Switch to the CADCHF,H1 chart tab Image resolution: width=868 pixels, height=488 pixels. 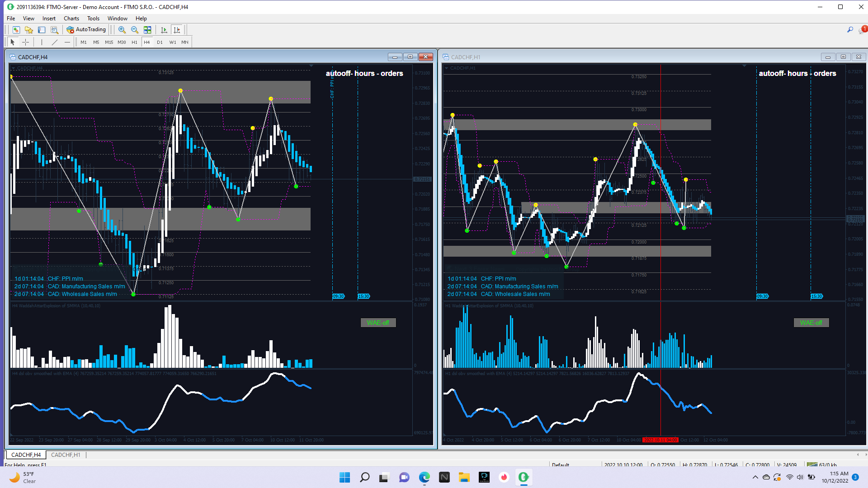66,455
